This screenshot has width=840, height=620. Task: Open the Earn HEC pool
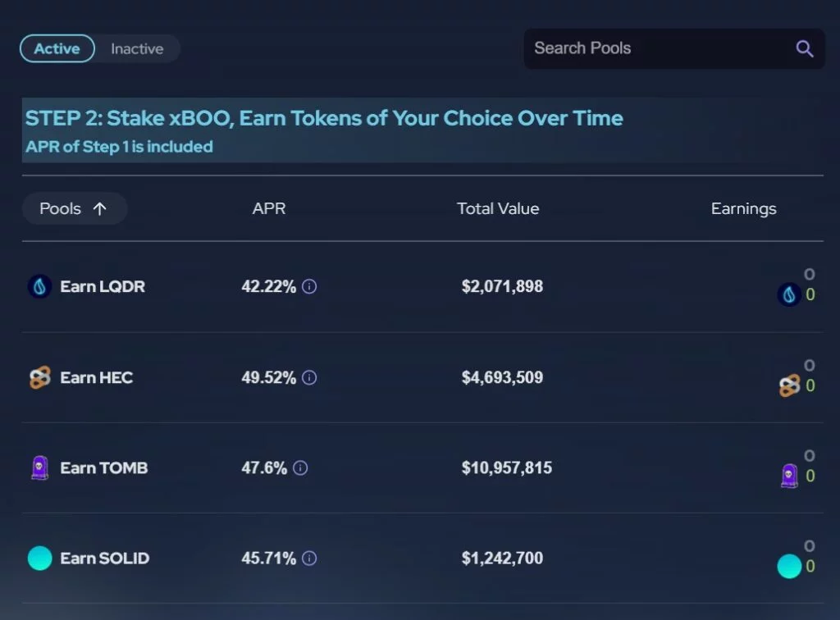pyautogui.click(x=96, y=377)
